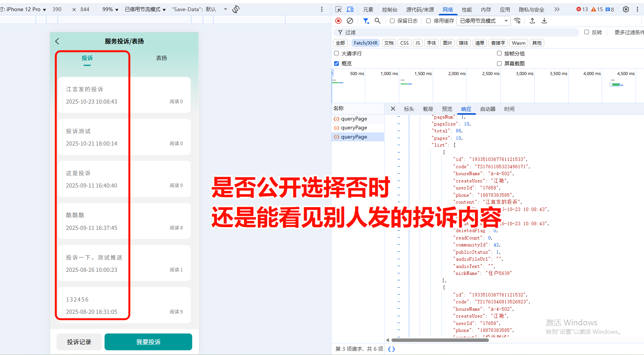The width and height of the screenshot is (644, 355).
Task: Uncheck the 概览 checkbox
Action: [x=336, y=64]
